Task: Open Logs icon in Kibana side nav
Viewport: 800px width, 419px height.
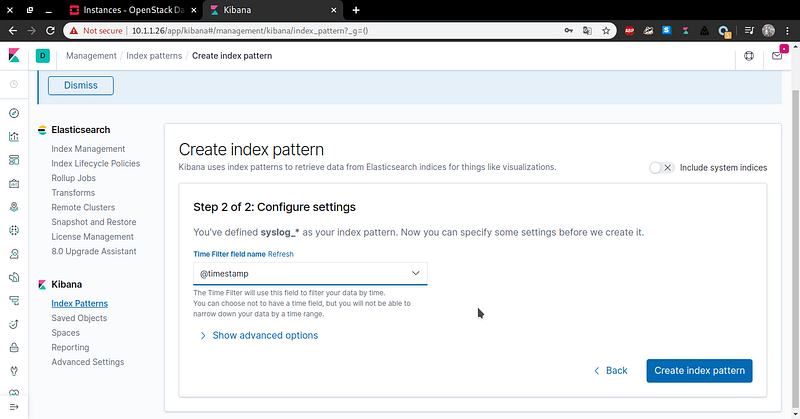Action: (x=14, y=277)
